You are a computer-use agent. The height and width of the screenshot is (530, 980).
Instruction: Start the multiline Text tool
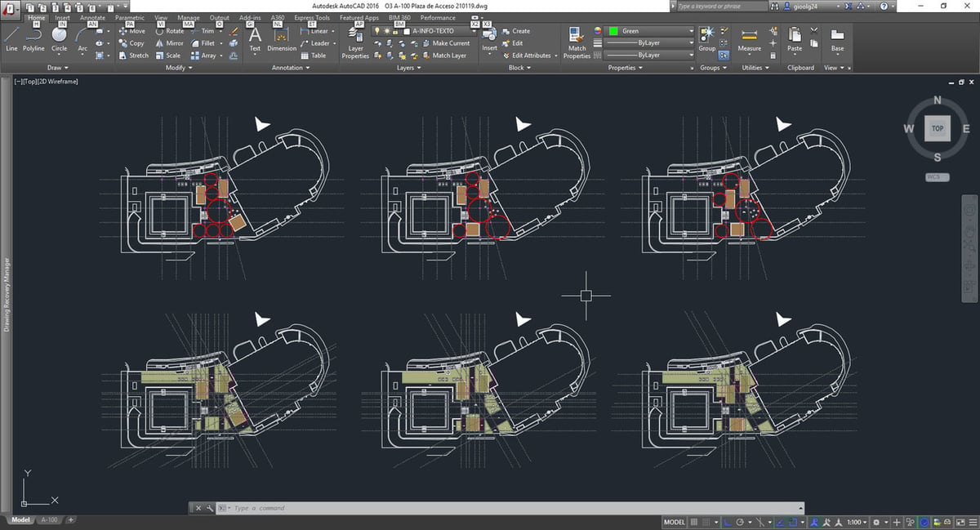pyautogui.click(x=254, y=38)
